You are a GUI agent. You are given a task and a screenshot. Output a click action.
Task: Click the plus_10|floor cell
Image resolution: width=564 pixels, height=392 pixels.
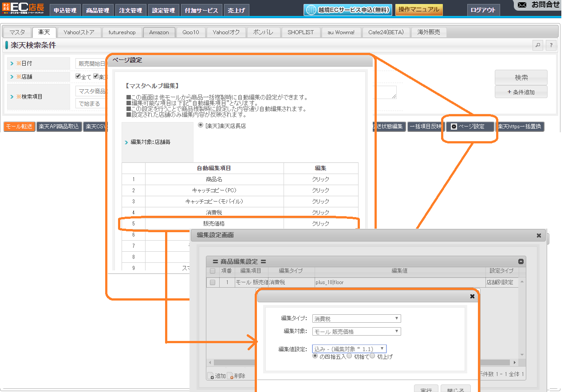400,282
